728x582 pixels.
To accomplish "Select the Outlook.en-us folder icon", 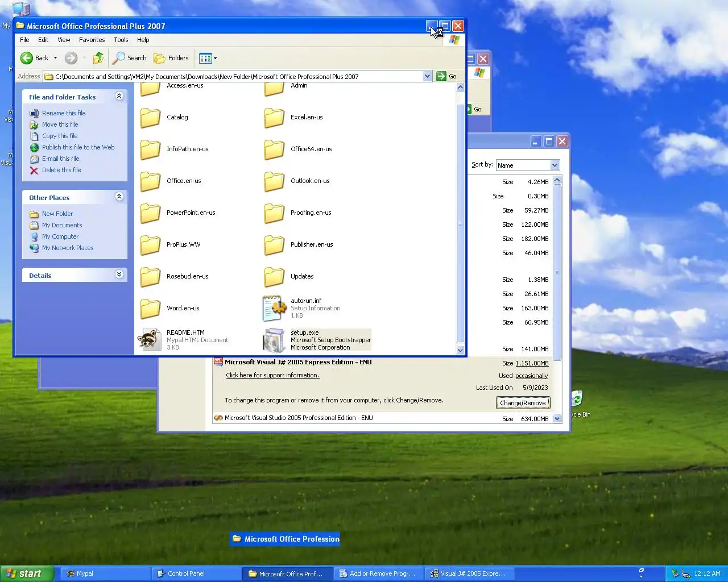I will pyautogui.click(x=274, y=181).
